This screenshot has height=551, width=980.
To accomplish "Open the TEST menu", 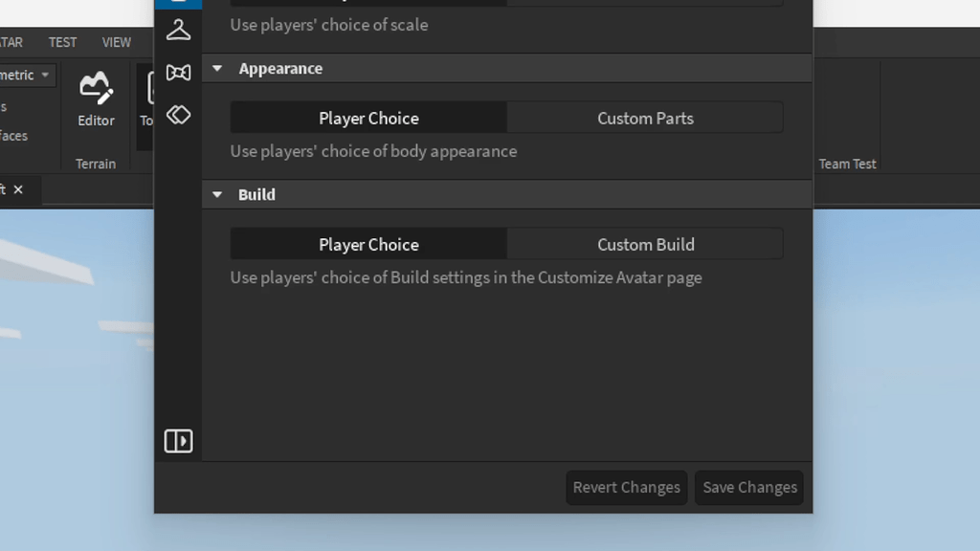I will coord(61,41).
